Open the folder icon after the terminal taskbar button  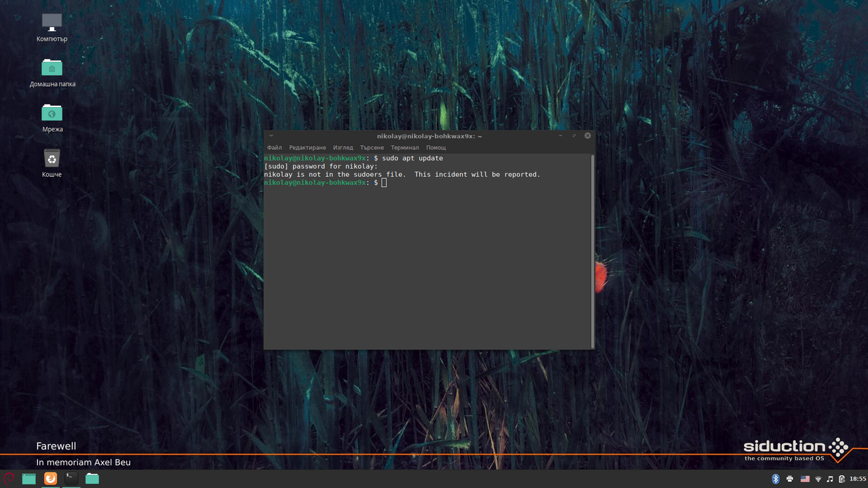click(92, 479)
